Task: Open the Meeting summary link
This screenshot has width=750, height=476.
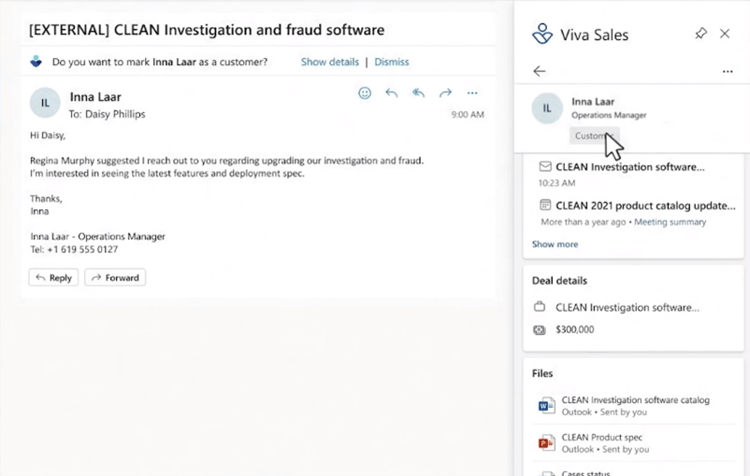Action: coord(670,222)
